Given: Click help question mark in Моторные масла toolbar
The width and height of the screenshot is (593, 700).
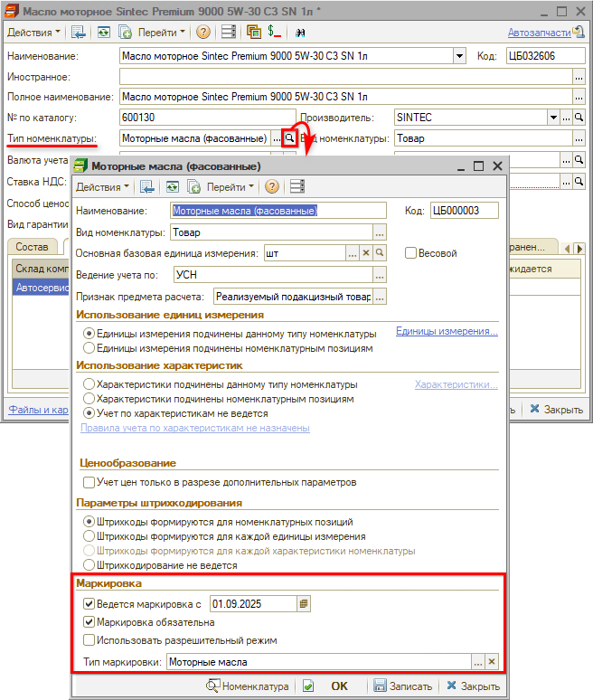Looking at the screenshot, I should (x=270, y=187).
